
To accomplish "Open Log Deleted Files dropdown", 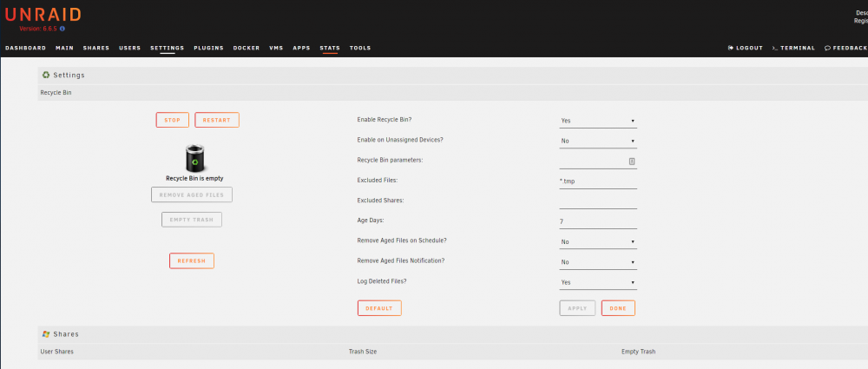I will (x=598, y=282).
